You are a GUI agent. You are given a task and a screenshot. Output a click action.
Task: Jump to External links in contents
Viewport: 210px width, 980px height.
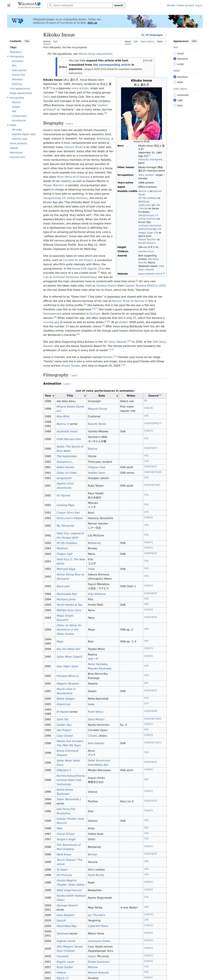17,157
